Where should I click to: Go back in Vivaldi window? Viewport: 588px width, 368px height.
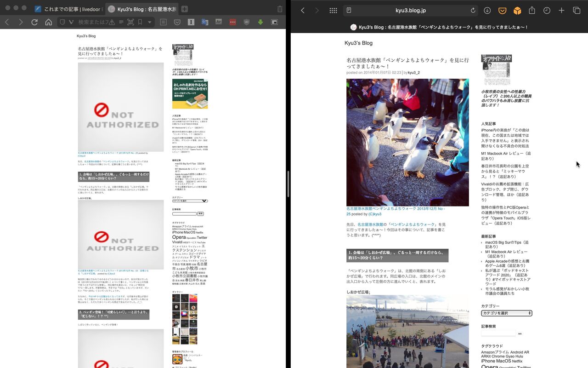[7, 22]
